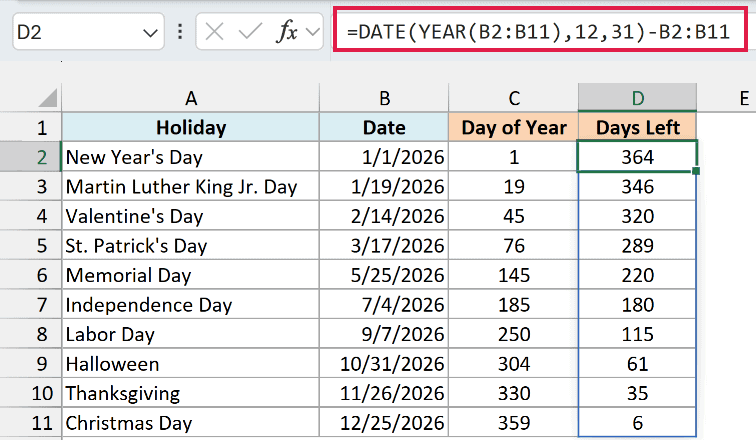Select column A header
Image resolution: width=756 pixels, height=440 pixels.
click(190, 98)
